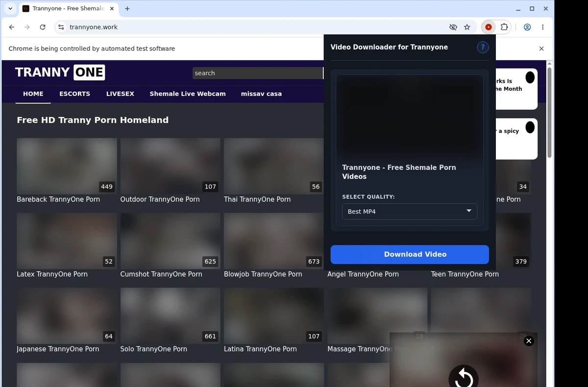
Task: Go back to the previous page
Action: (12, 27)
